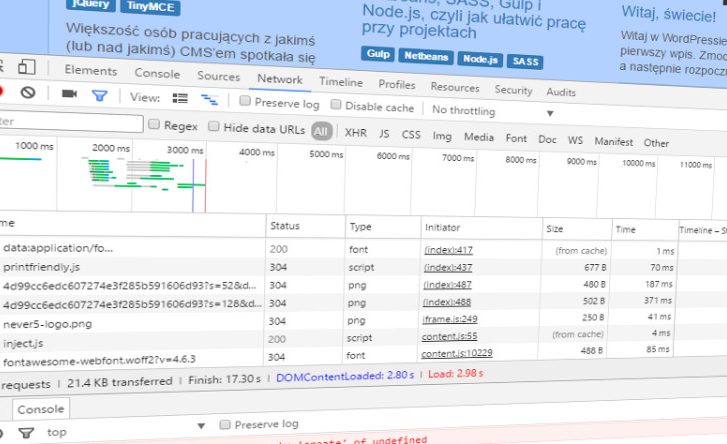Click the Netbeans tag on the page
Screen dimensions: 727x444
(426, 57)
